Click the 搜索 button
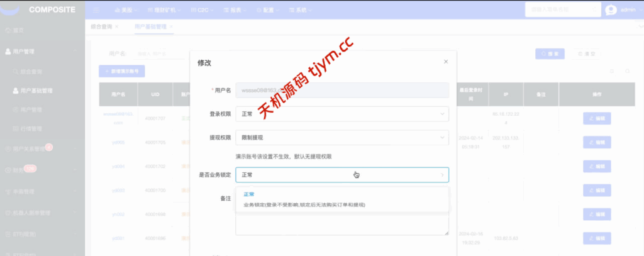Viewport: 644px width, 256px height. (550, 54)
